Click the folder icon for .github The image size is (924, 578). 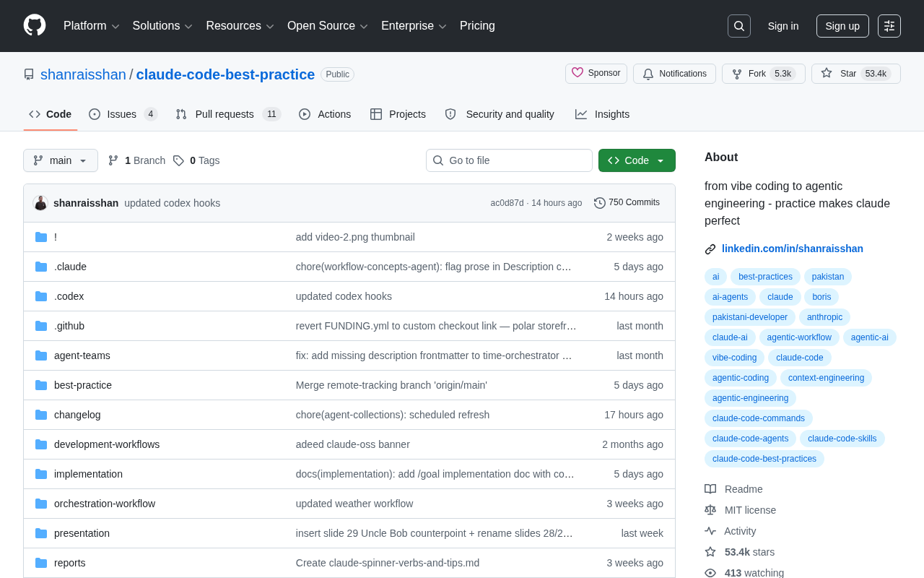point(41,326)
